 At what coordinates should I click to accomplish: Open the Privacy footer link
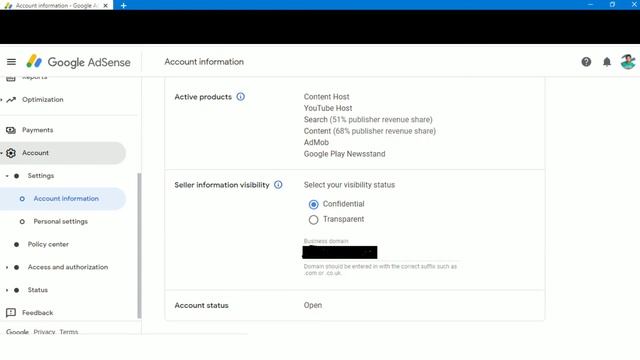[44, 332]
